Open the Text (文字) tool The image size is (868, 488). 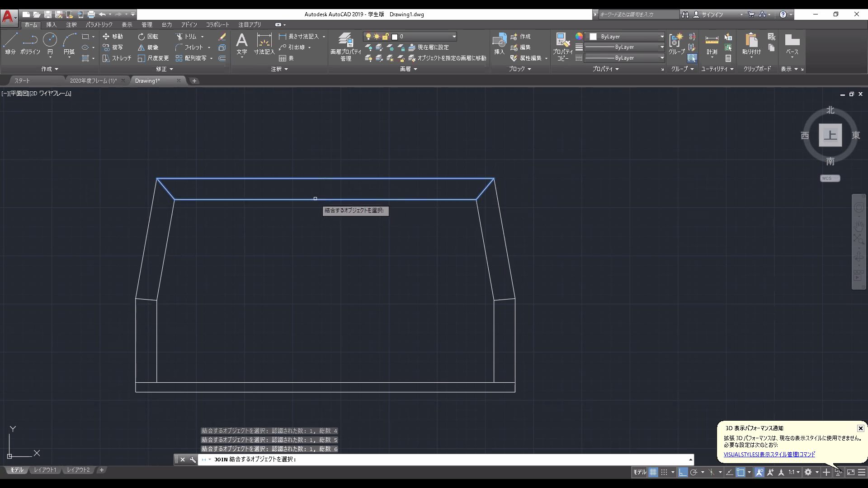[x=242, y=43]
